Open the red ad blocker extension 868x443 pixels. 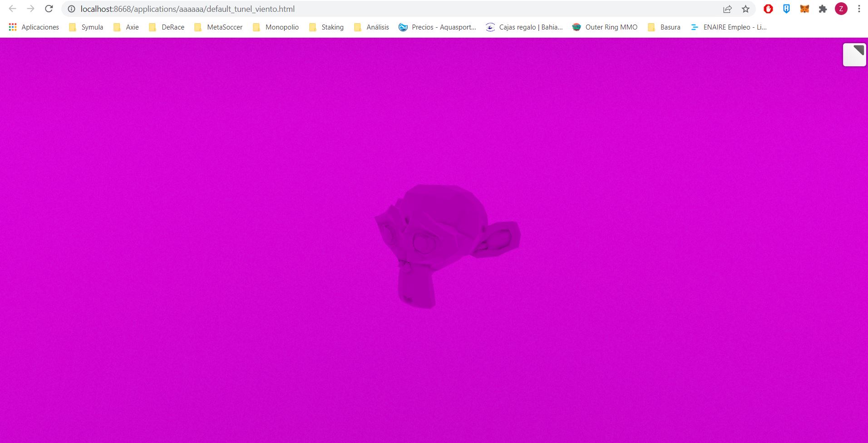(768, 9)
